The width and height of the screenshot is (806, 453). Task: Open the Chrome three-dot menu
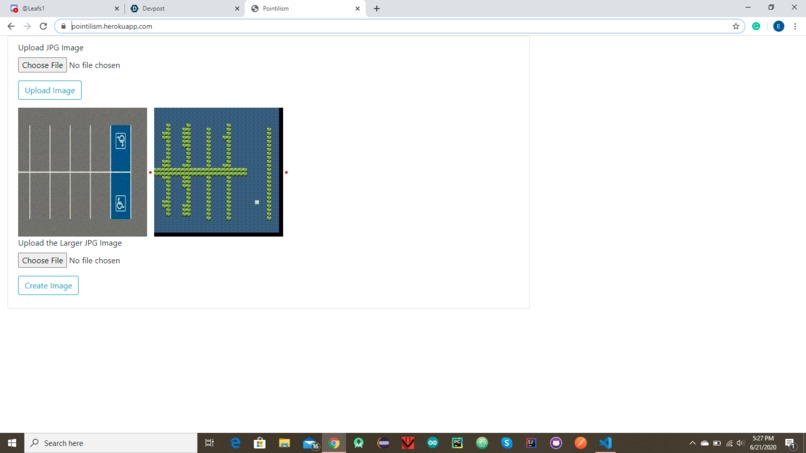point(795,26)
